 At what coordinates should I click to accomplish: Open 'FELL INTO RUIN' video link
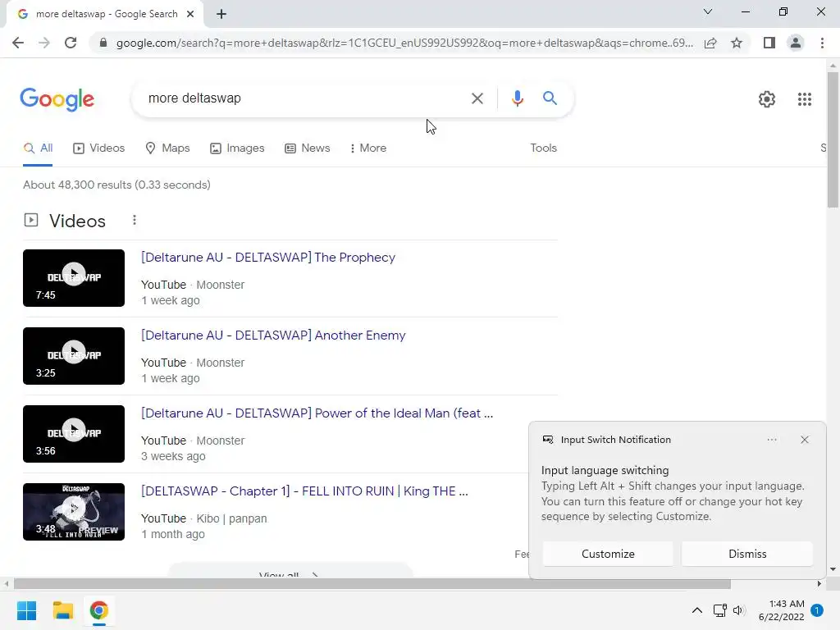pyautogui.click(x=304, y=491)
